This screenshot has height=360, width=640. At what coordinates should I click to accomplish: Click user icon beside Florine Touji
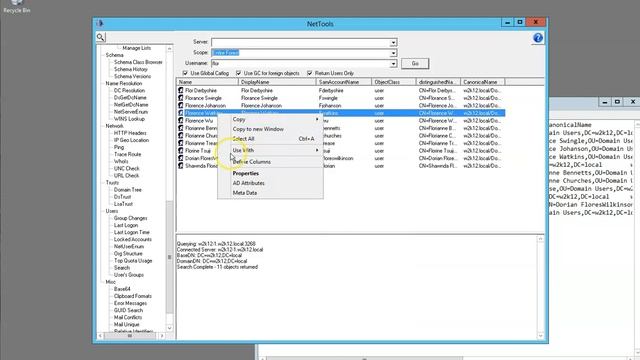point(180,151)
